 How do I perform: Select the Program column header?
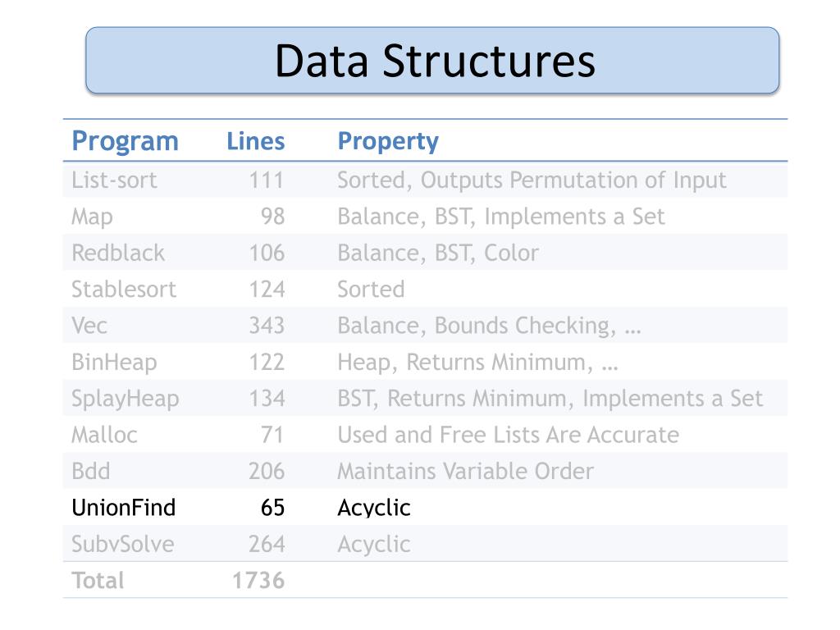coord(125,141)
